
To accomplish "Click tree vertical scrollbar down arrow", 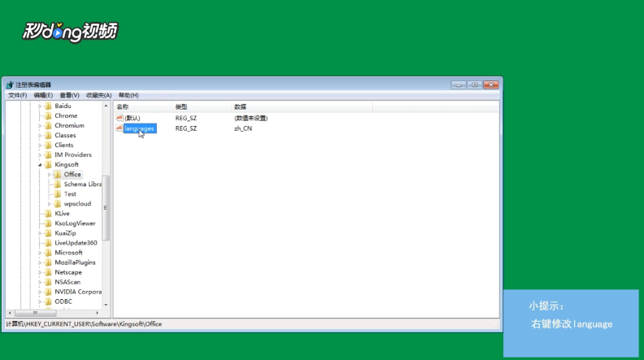I will point(106,305).
